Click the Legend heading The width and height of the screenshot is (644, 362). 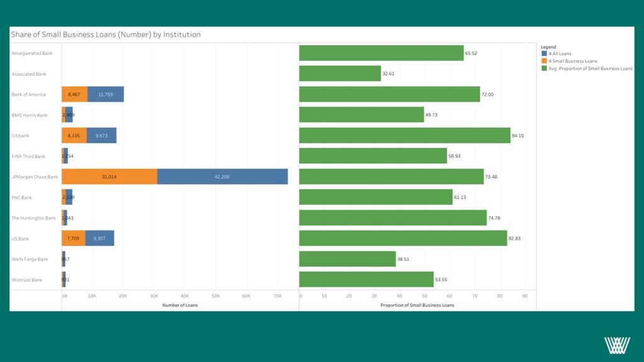[x=548, y=47]
